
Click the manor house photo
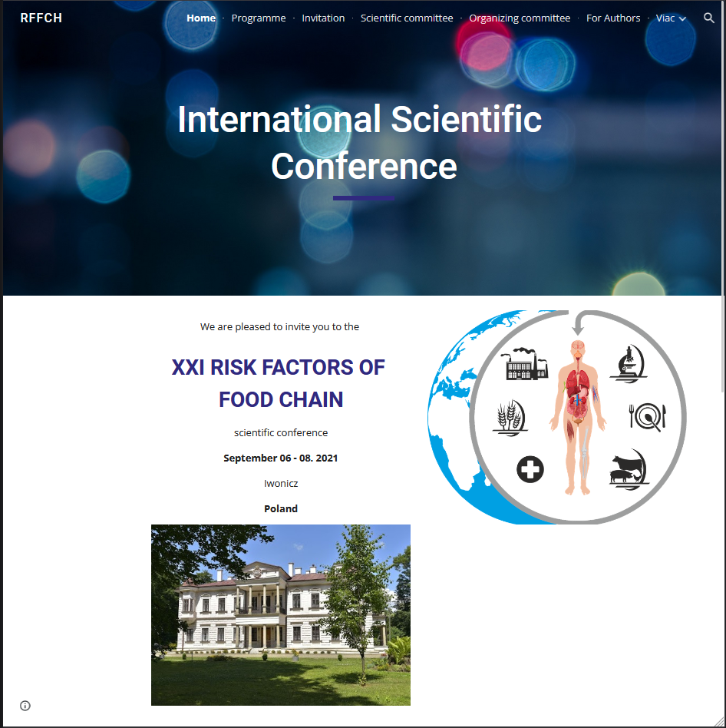point(281,614)
